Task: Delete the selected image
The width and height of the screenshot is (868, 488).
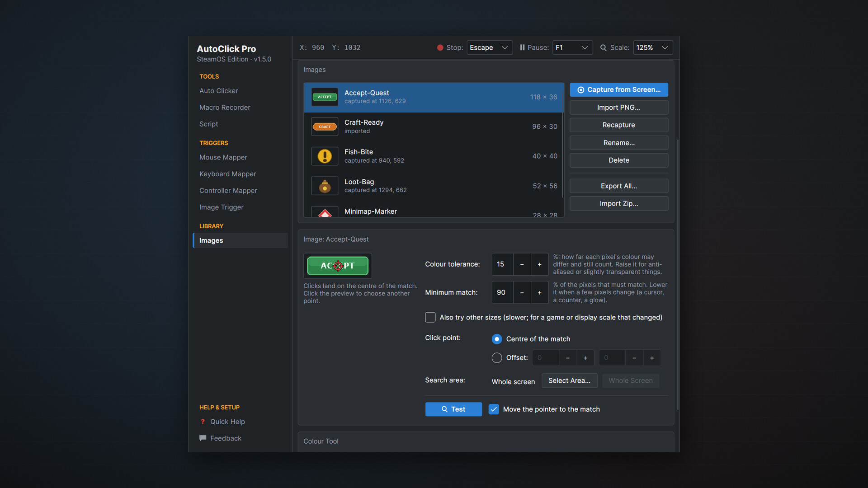Action: tap(619, 160)
